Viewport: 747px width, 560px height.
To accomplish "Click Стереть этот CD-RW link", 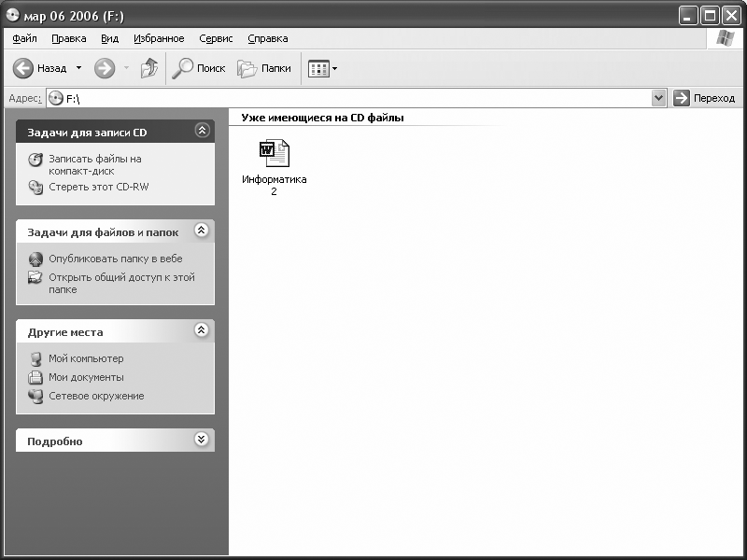I will point(99,187).
